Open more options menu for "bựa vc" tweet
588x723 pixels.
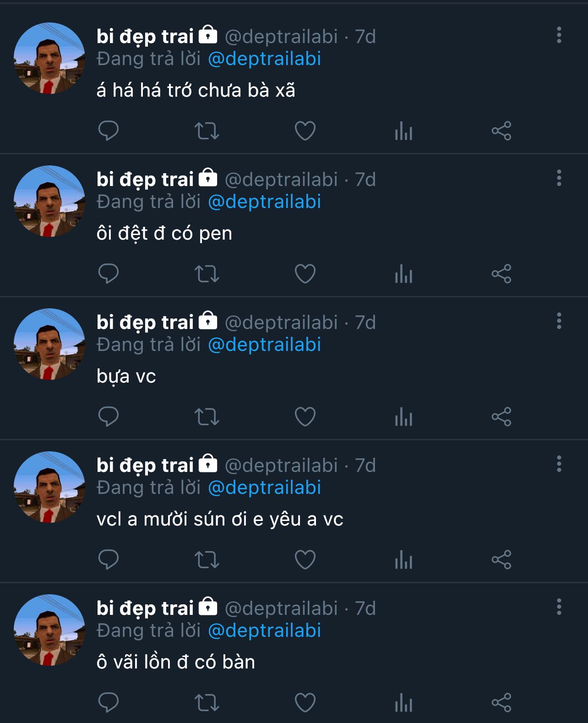(559, 321)
